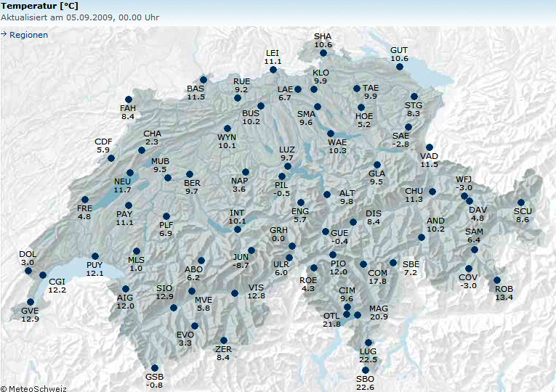Click the FRE 4.8 label
Image resolution: width=556 pixels, height=392 pixels.
(x=84, y=213)
